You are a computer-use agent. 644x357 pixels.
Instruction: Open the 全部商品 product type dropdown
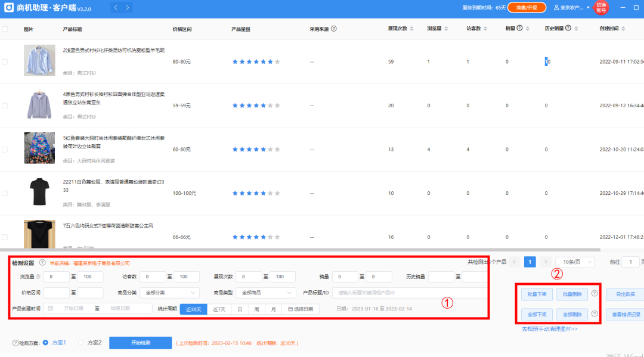coord(266,293)
